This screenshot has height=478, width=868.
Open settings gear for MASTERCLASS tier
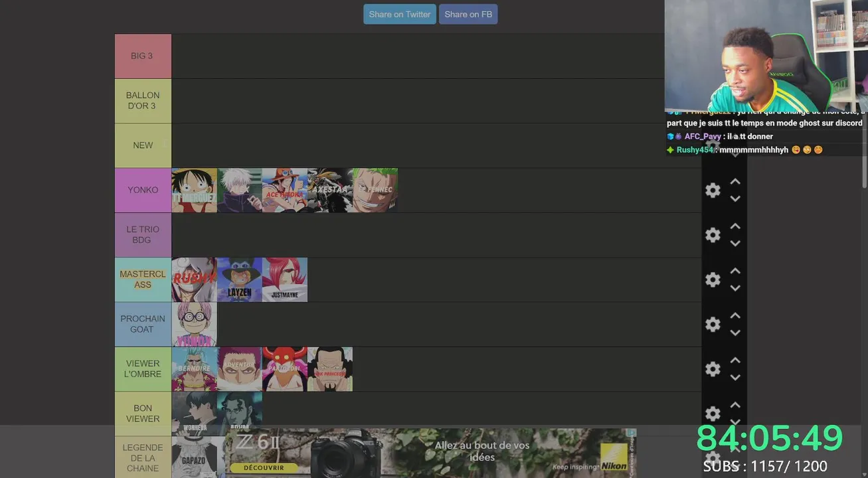pos(713,279)
